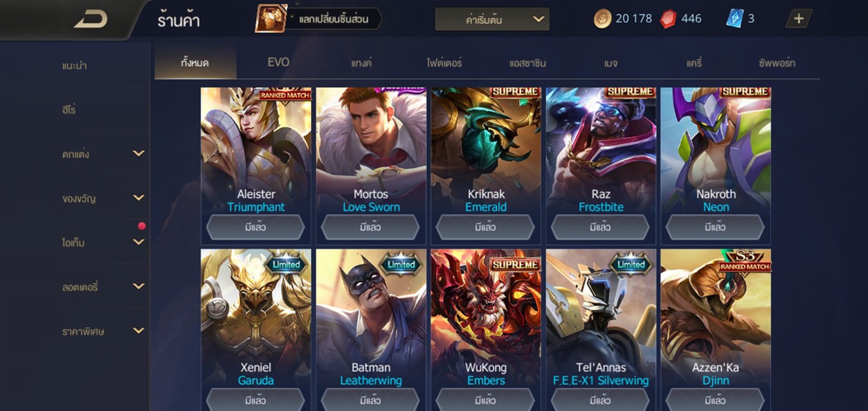This screenshot has height=411, width=868.
Task: Tap the blue voucher ticket icon
Action: tap(734, 19)
